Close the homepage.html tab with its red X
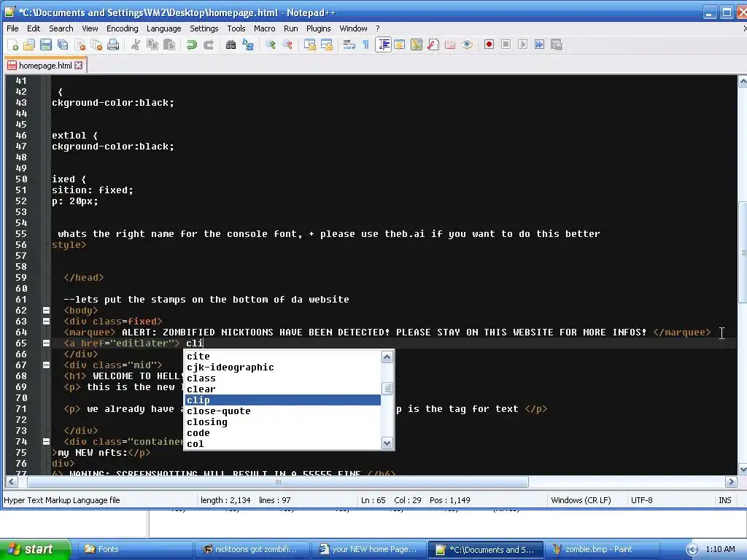The height and width of the screenshot is (560, 747). 79,65
